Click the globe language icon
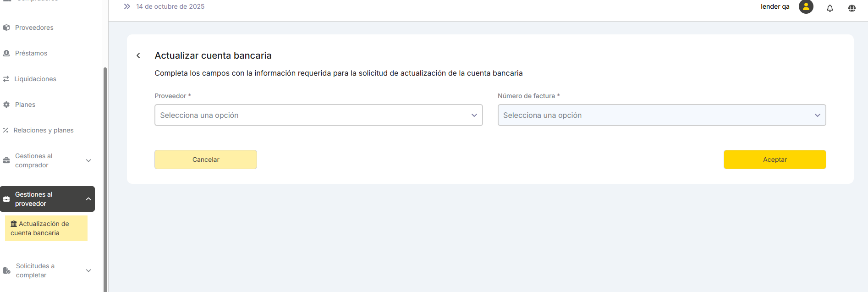The width and height of the screenshot is (868, 292). point(852,8)
